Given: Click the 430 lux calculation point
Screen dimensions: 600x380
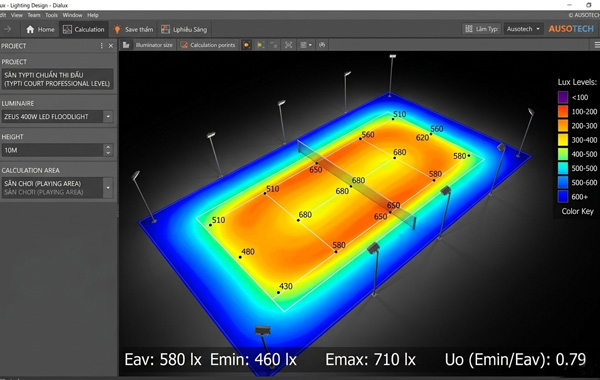Looking at the screenshot, I should 279,292.
